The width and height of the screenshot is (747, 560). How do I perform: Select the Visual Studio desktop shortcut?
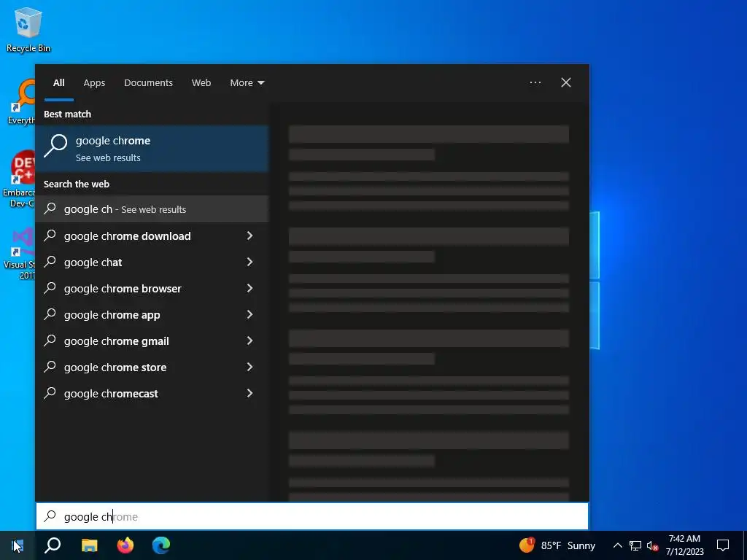click(19, 254)
